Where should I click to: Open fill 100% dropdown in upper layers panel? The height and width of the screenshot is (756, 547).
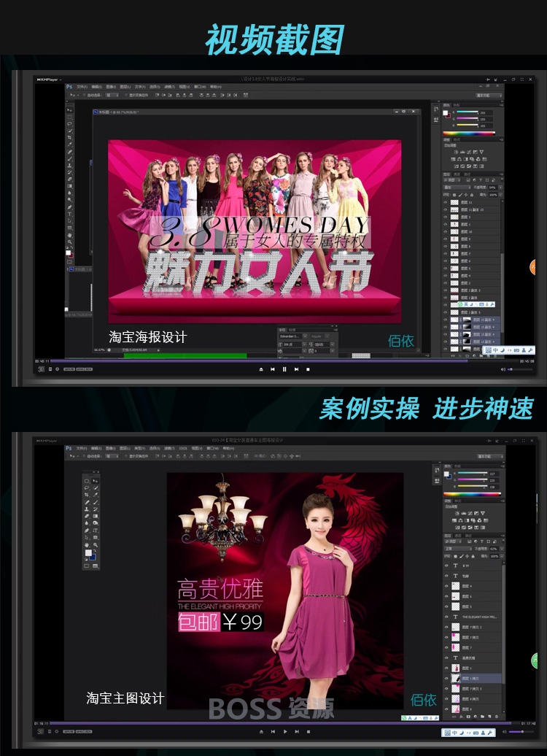coord(500,194)
